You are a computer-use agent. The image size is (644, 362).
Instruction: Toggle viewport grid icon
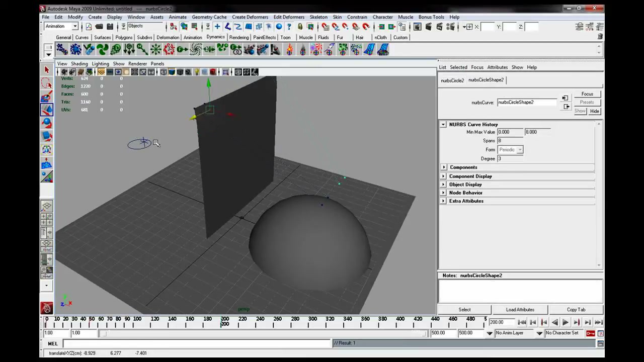[101, 72]
